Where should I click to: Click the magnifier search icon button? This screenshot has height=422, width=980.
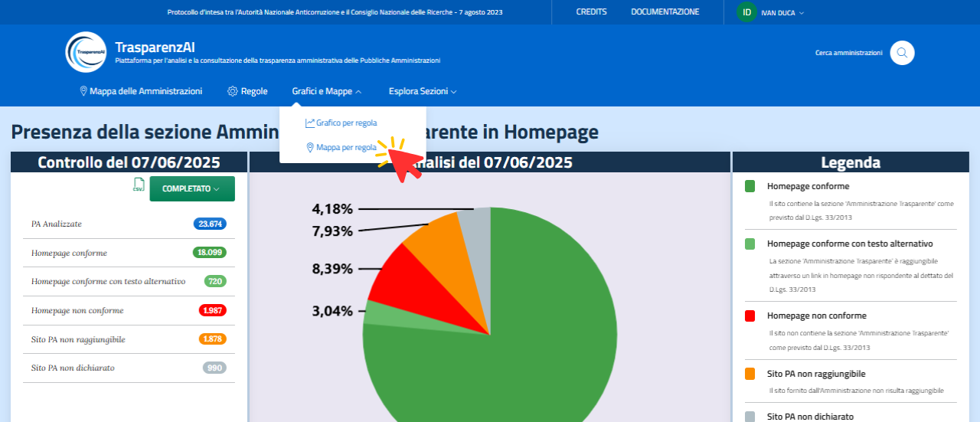click(902, 53)
